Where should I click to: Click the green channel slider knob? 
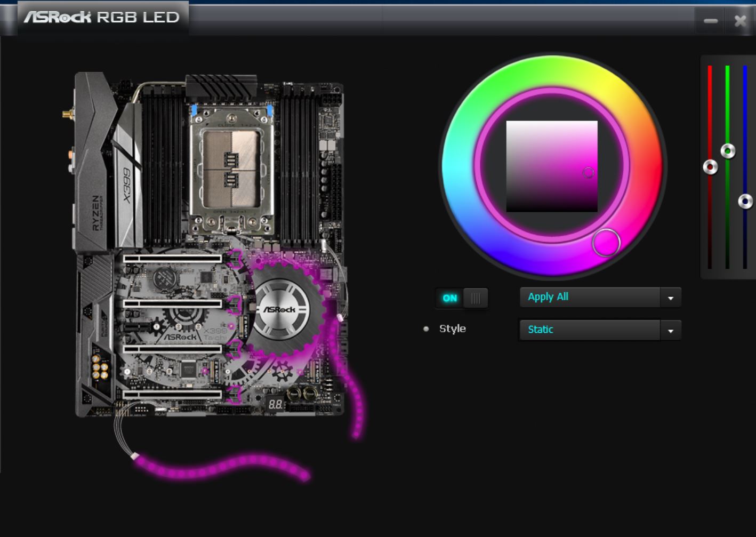pyautogui.click(x=728, y=151)
